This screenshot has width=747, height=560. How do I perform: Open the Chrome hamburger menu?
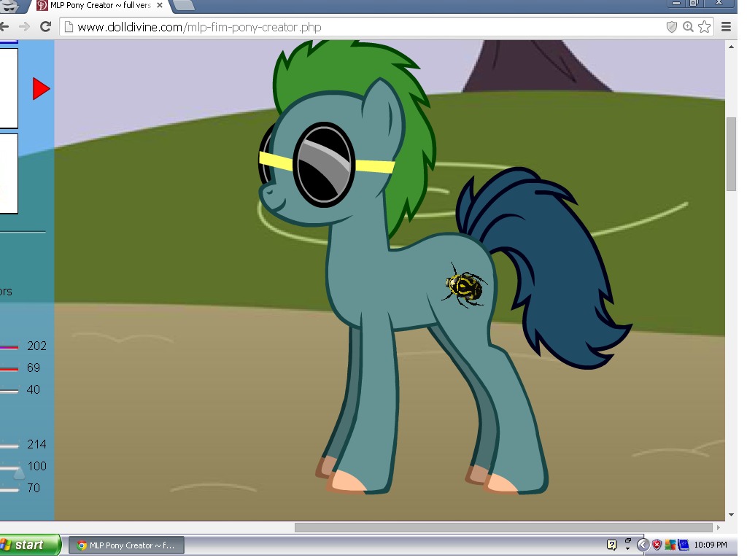pyautogui.click(x=726, y=27)
